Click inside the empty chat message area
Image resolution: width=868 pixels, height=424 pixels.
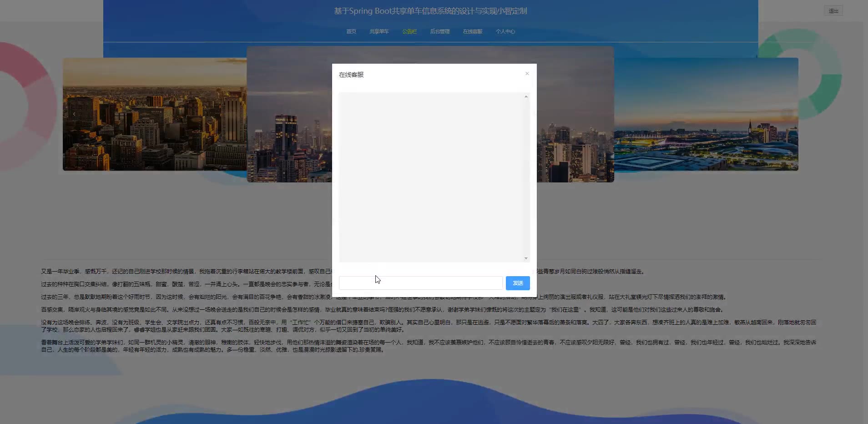pyautogui.click(x=431, y=177)
